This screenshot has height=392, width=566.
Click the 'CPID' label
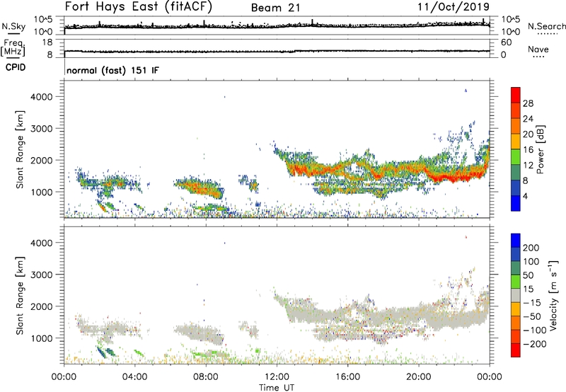15,67
